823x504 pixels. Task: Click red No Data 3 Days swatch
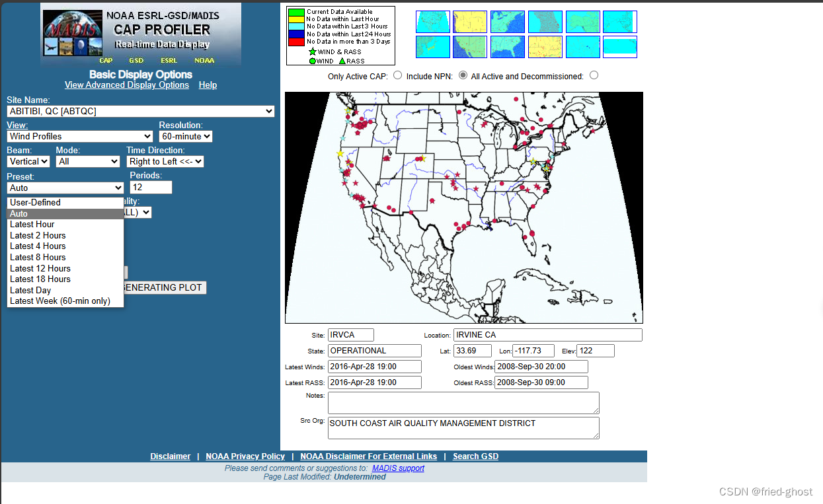click(296, 41)
